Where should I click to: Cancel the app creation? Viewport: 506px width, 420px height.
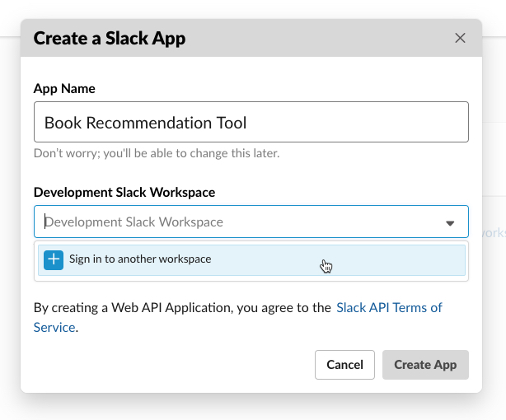click(344, 365)
